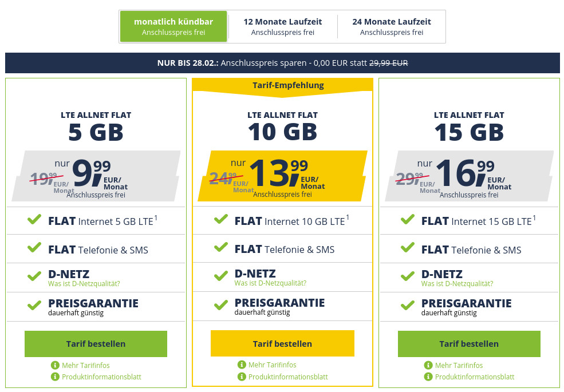Switch to the 24 Monate Laufzeit tab
The image size is (564, 392).
coord(391,26)
